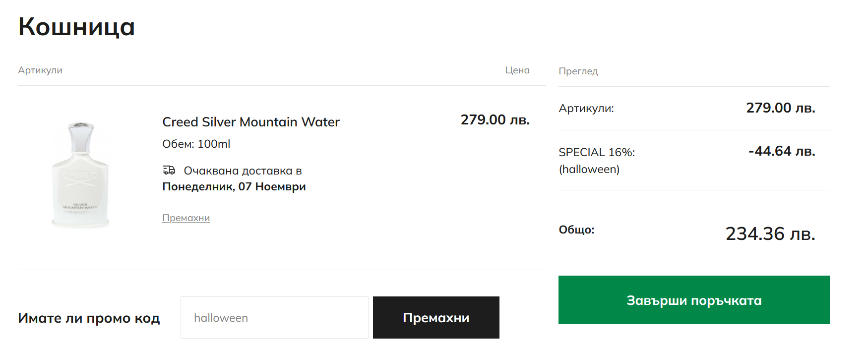Click the Артикули: subtotal label in summary
Viewport: 868px width, 347px height.
(586, 109)
